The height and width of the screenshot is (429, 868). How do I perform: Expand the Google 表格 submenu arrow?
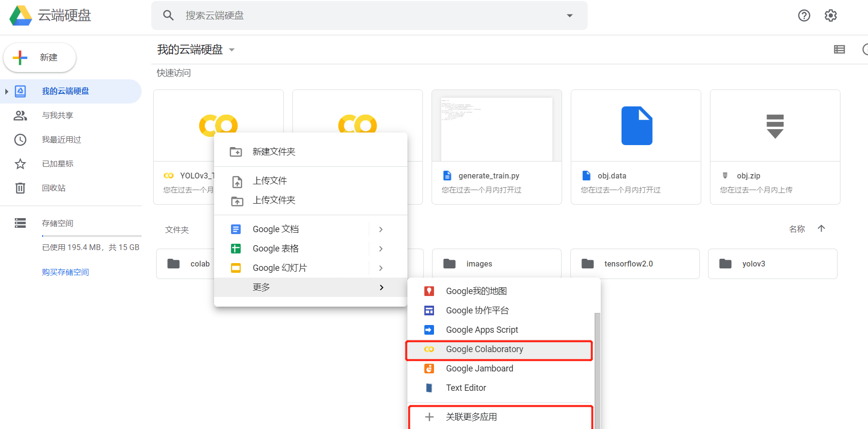tap(381, 249)
